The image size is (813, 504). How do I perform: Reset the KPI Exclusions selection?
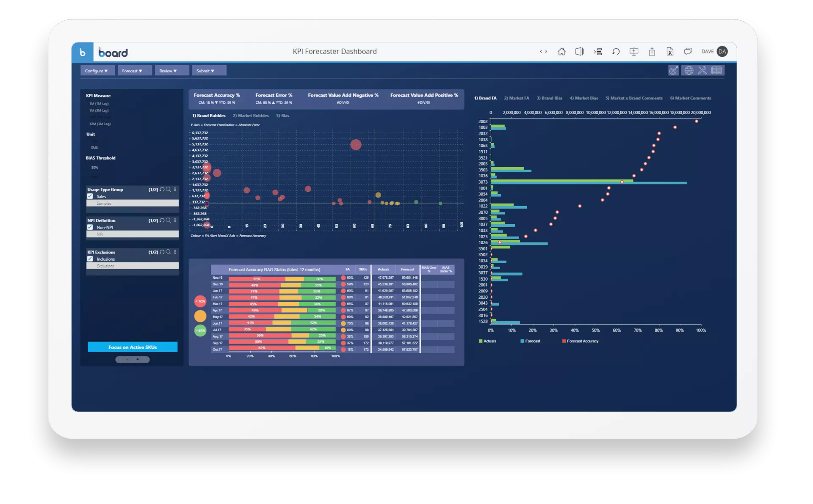[x=162, y=252]
